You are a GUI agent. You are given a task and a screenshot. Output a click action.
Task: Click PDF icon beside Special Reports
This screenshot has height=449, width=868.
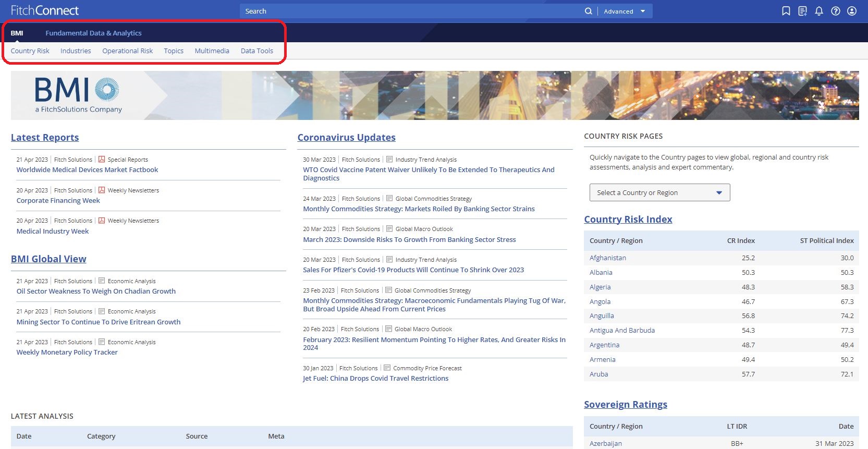click(102, 160)
